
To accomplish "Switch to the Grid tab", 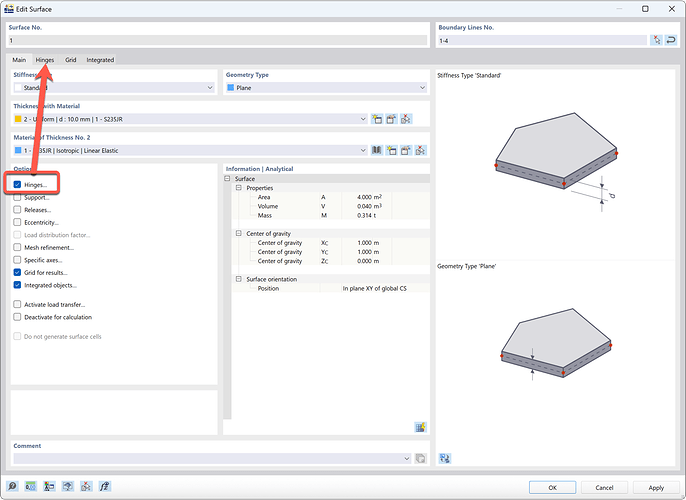I will tap(70, 59).
